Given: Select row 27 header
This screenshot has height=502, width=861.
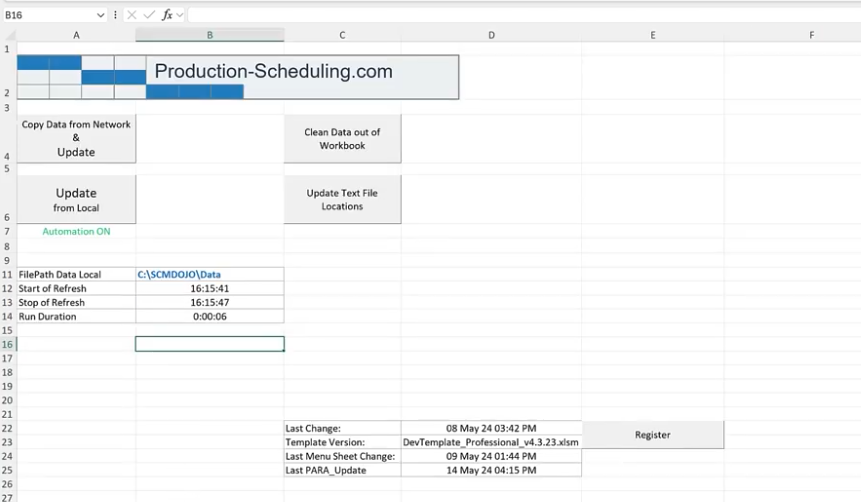Looking at the screenshot, I should (8, 498).
